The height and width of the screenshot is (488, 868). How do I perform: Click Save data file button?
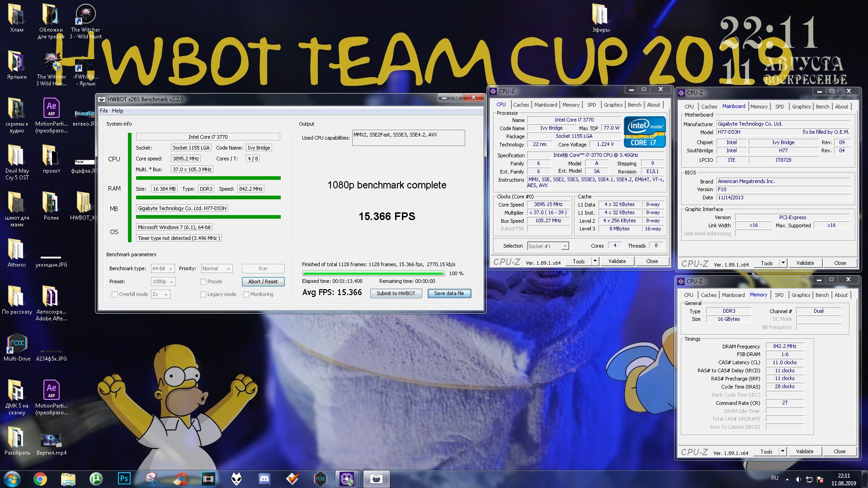pos(449,293)
